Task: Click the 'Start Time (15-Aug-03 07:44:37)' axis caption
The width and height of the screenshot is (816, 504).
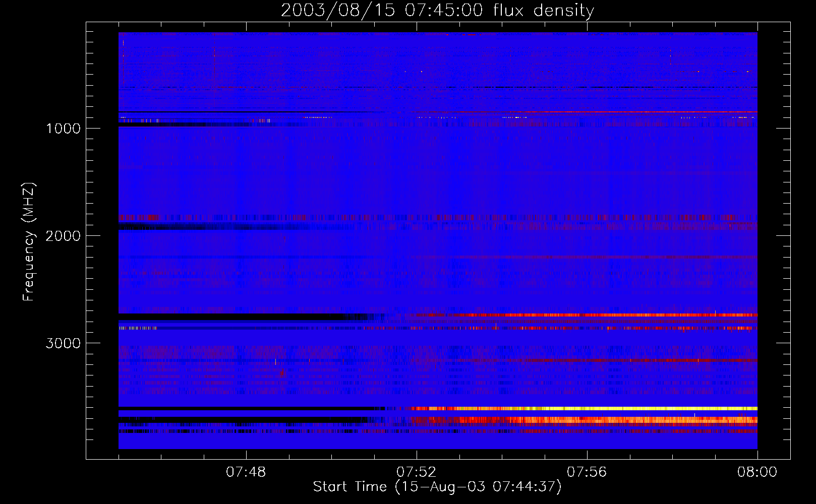Action: [437, 487]
